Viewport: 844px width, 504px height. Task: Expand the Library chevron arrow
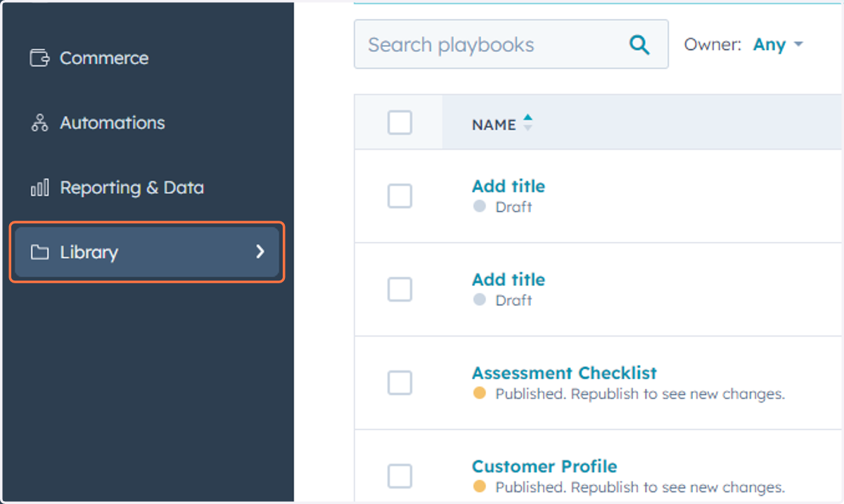pos(260,252)
